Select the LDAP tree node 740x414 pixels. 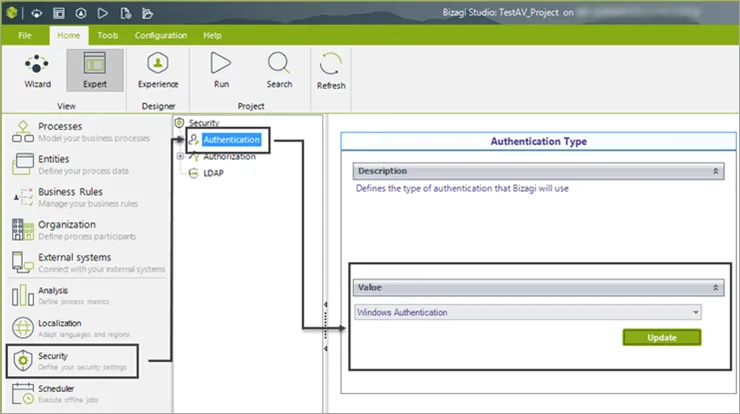[x=213, y=173]
